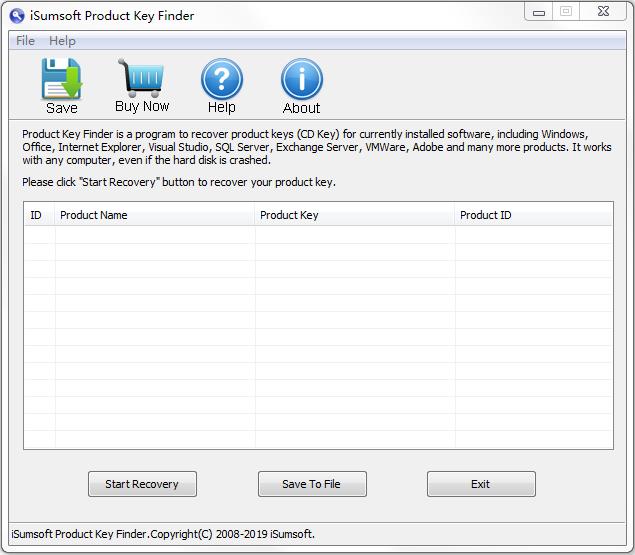Click the Save To File button
This screenshot has width=635, height=555.
[311, 484]
